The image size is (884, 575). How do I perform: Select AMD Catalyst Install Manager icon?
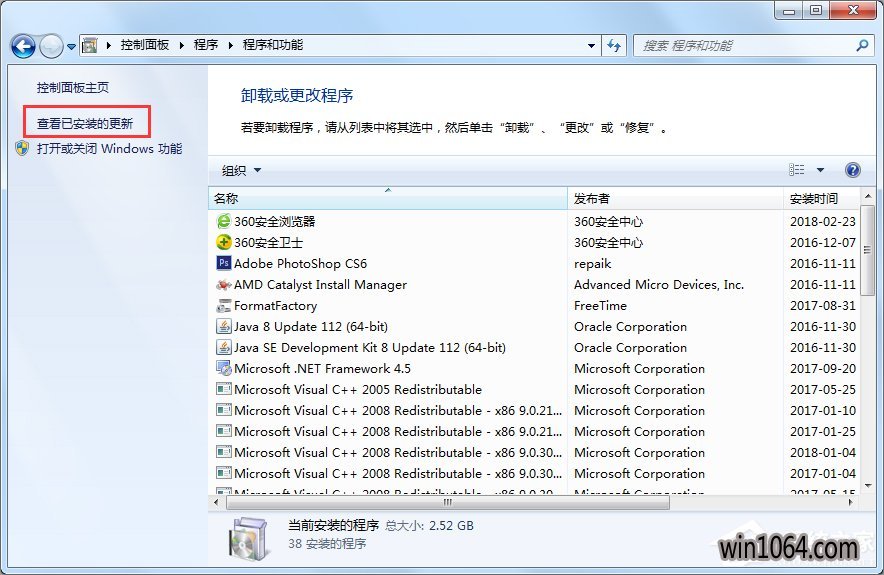tap(224, 285)
